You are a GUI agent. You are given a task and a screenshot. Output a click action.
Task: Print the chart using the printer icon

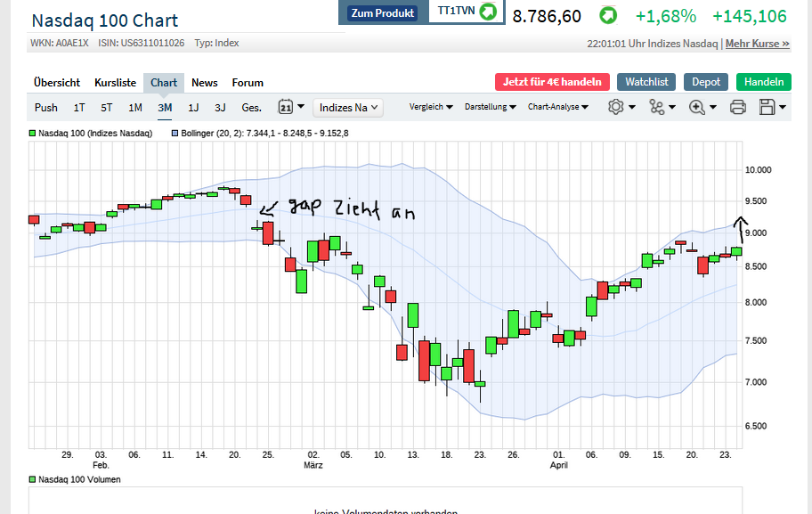click(x=737, y=107)
